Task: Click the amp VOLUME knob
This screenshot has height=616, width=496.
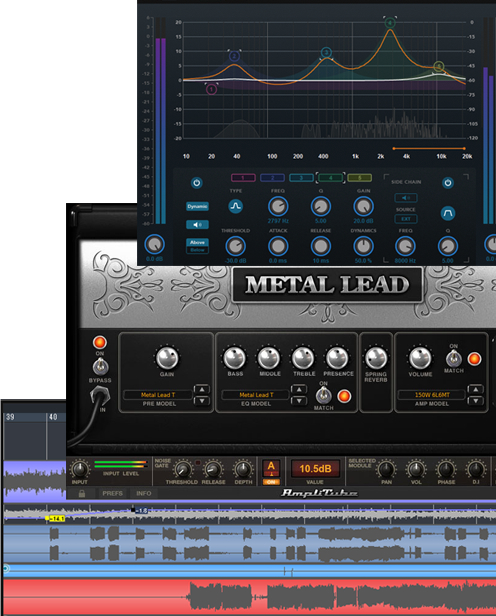Action: [420, 358]
